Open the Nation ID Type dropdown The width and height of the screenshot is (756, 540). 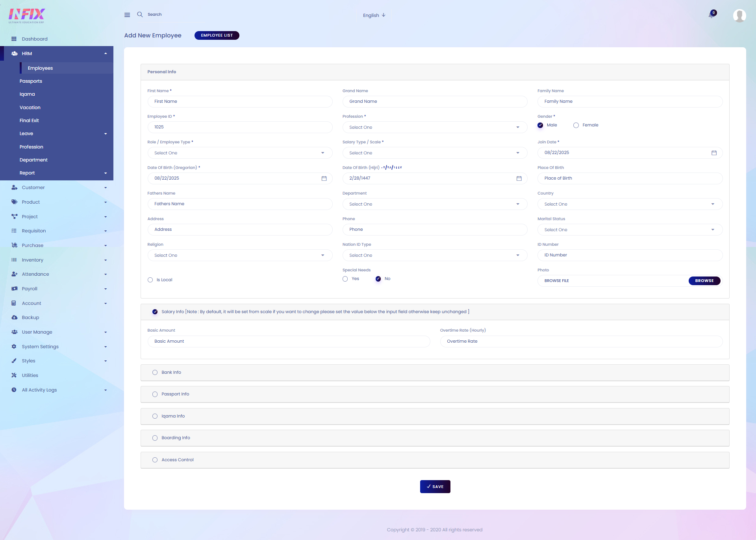435,255
